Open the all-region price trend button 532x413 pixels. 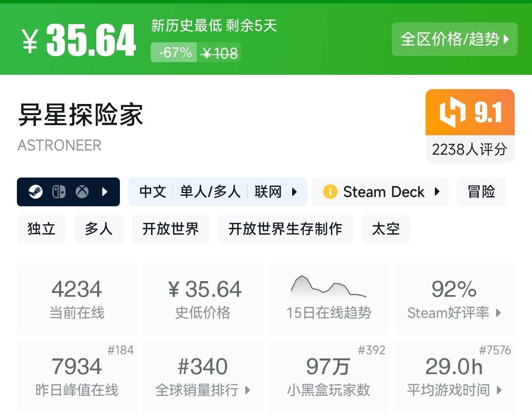pos(454,39)
